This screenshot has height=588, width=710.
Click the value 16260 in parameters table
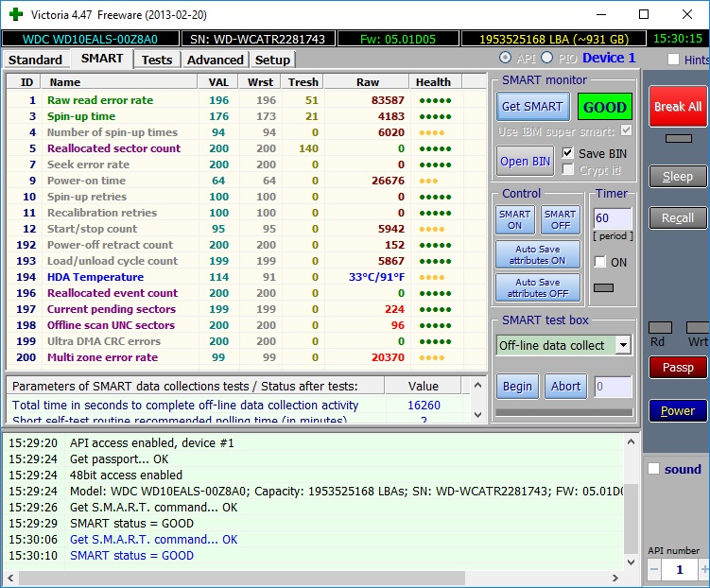(424, 405)
